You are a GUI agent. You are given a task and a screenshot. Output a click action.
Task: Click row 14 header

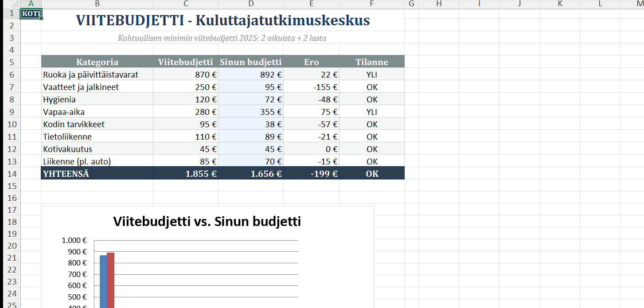[11, 174]
